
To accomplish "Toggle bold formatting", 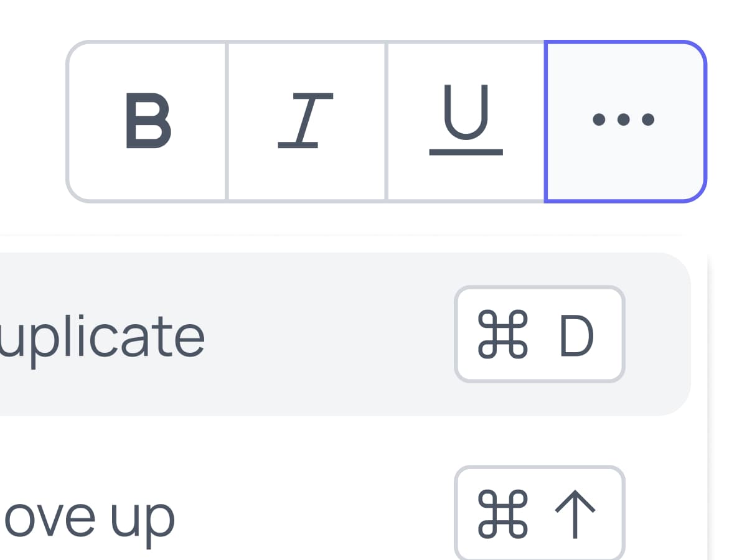I will coord(147,121).
